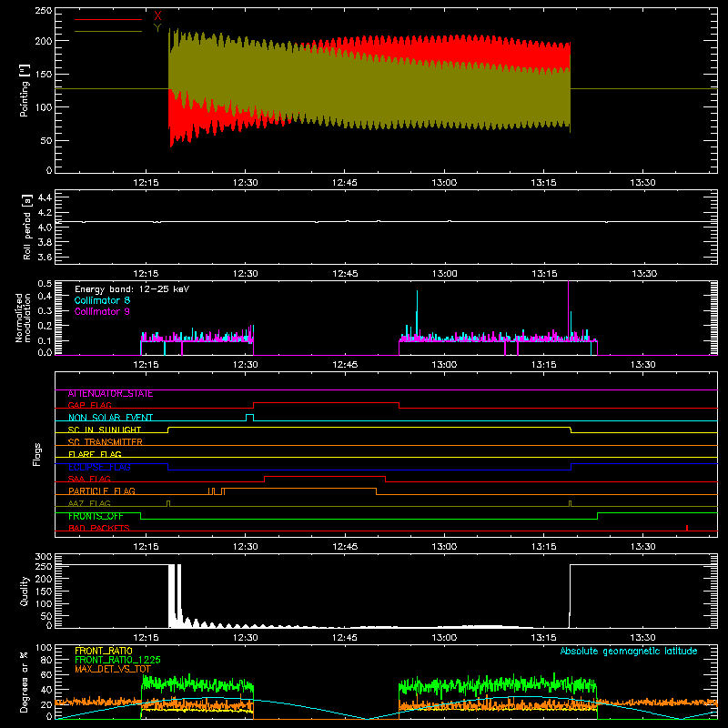Click the 'Degrees or %' axis title

(24, 682)
